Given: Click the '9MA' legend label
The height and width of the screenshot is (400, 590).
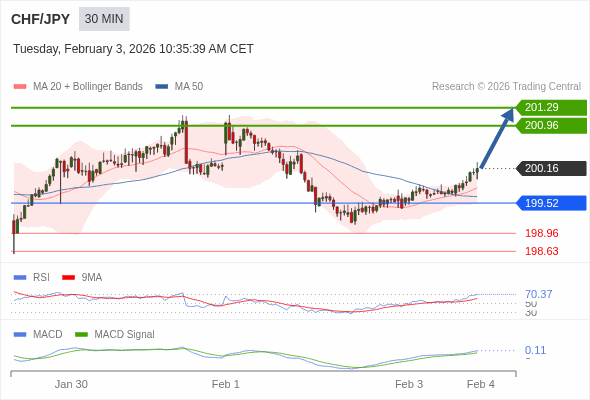Looking at the screenshot, I should coord(92,278).
